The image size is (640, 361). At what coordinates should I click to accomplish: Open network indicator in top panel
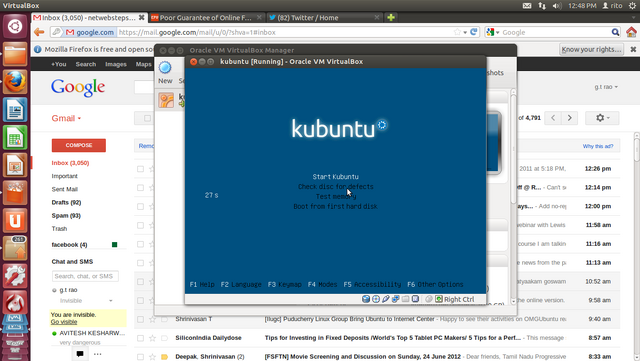(542, 5)
